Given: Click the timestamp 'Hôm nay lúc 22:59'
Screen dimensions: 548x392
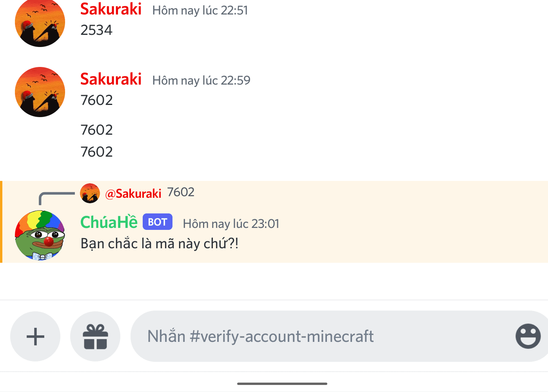Looking at the screenshot, I should 201,80.
